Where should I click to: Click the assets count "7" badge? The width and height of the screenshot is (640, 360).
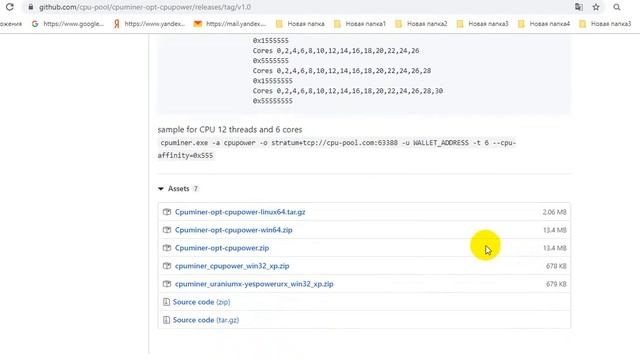click(x=196, y=189)
